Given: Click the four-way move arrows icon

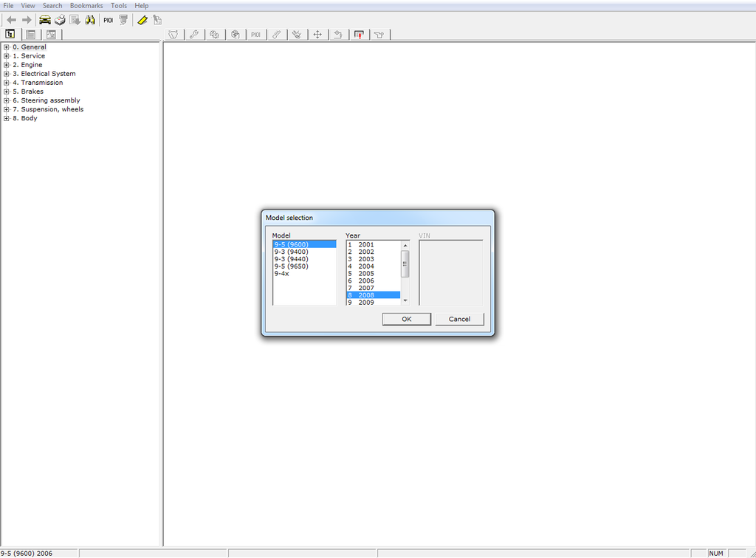Looking at the screenshot, I should [x=317, y=34].
